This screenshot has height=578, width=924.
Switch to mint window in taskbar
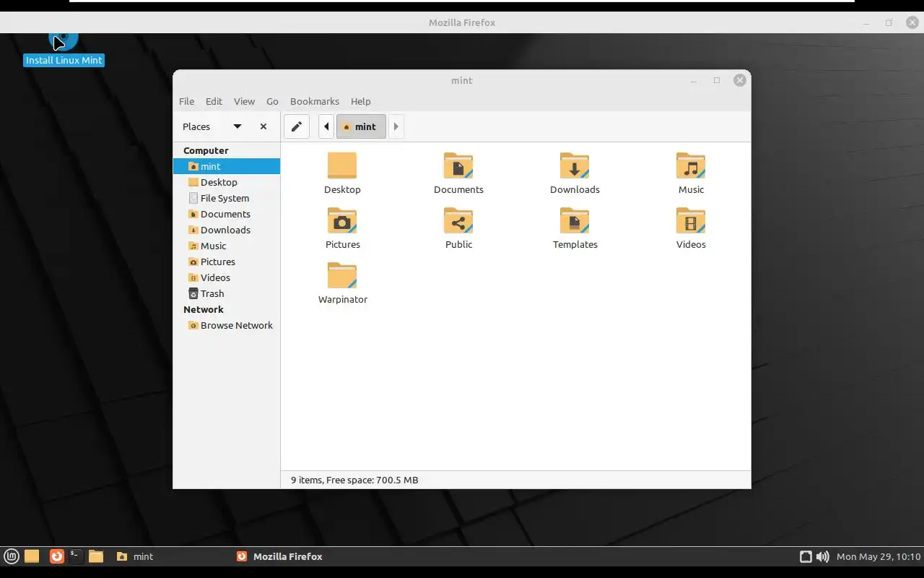170,556
